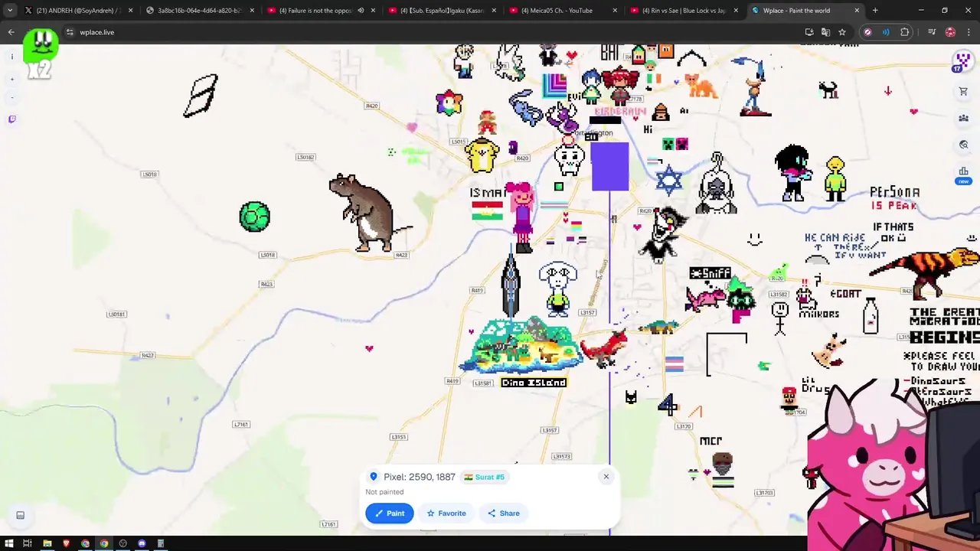Expand the tab search dropdown
This screenshot has width=980, height=551.
pyautogui.click(x=9, y=11)
